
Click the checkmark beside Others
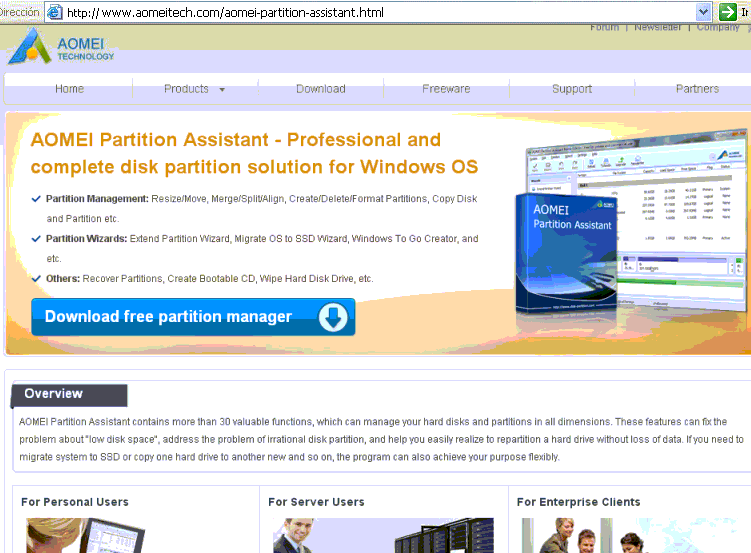pos(36,279)
